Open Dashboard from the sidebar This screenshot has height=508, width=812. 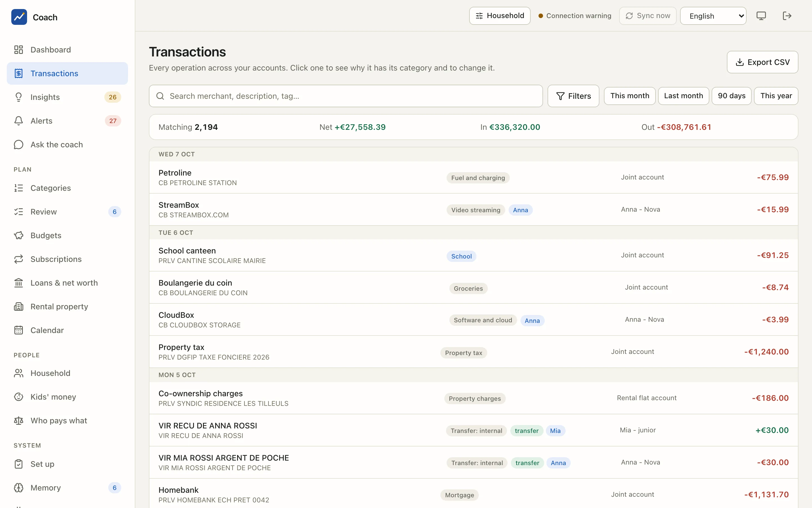click(67, 50)
